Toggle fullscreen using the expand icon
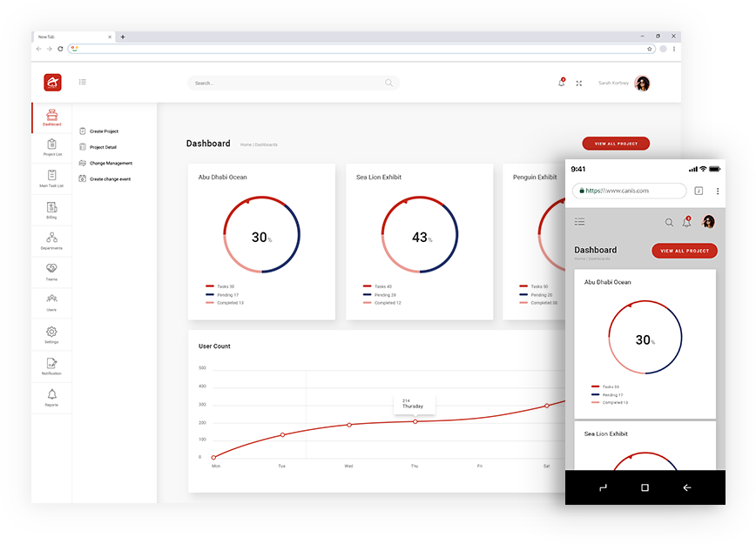The height and width of the screenshot is (544, 756). (578, 84)
